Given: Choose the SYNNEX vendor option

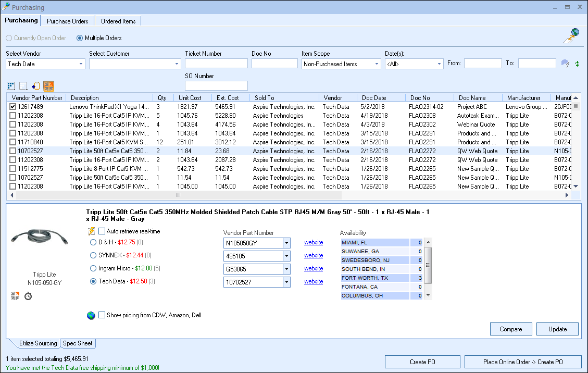Looking at the screenshot, I should tap(93, 255).
